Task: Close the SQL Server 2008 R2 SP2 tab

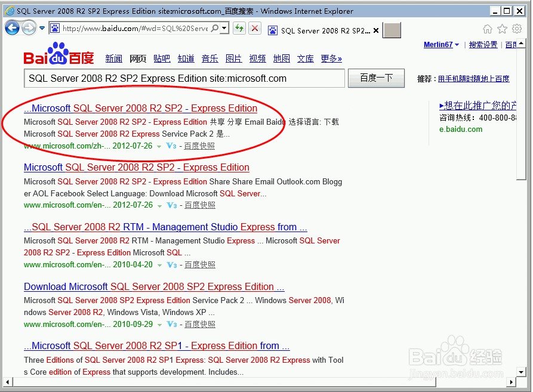Action: click(x=376, y=30)
